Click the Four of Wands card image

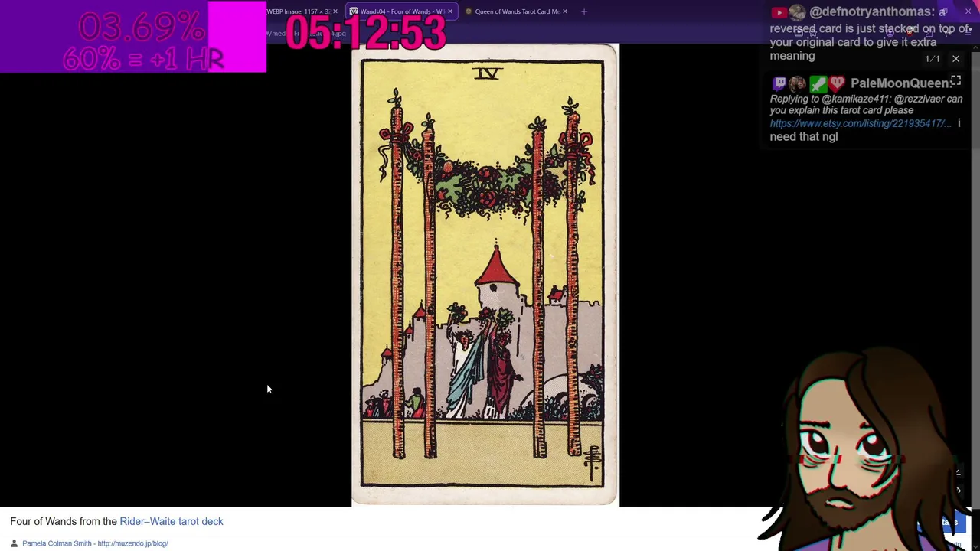(x=485, y=275)
